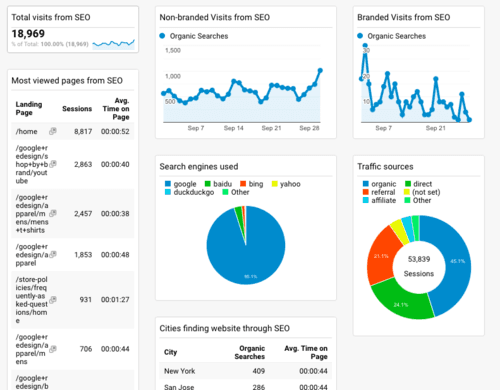Click the baidu green pie slice
Screen dimensions: 500x390
(x=239, y=212)
